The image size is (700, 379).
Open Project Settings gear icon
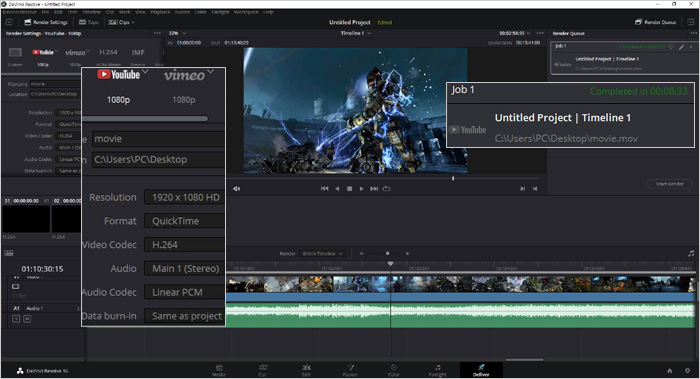coord(688,371)
